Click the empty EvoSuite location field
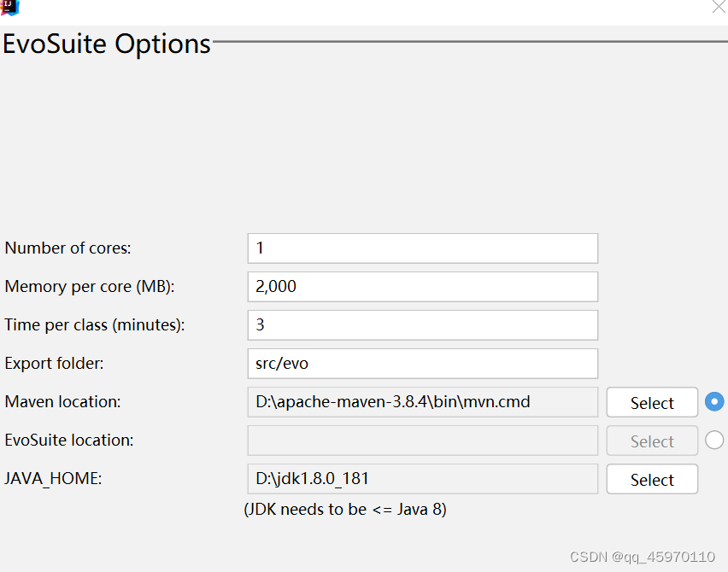728x572 pixels. click(x=422, y=441)
